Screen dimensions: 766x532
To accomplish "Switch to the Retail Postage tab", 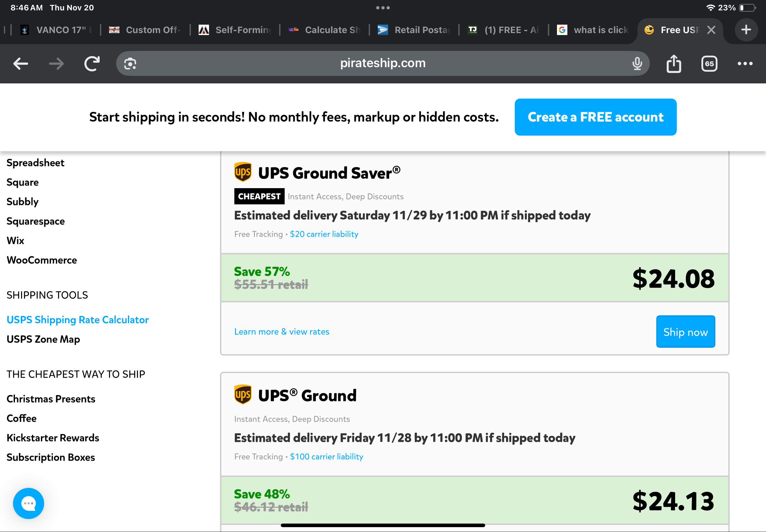I will tap(415, 30).
